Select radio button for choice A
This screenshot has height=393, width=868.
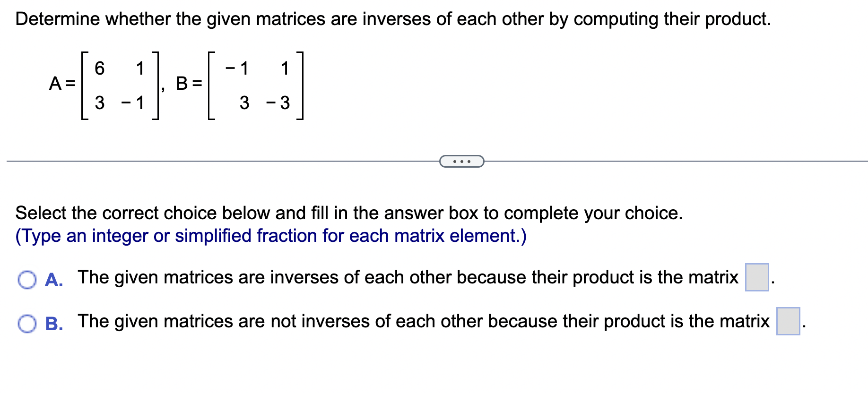[27, 280]
